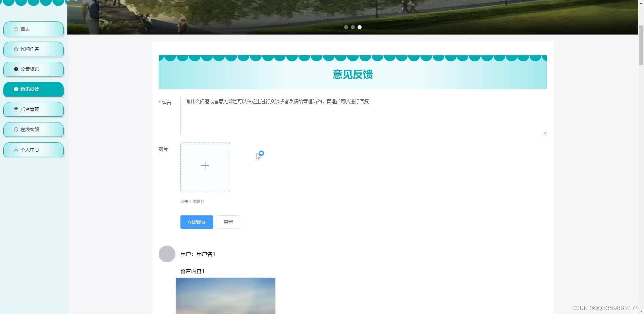Click the question icon beside 意见反馈
The height and width of the screenshot is (314, 644).
[x=16, y=89]
